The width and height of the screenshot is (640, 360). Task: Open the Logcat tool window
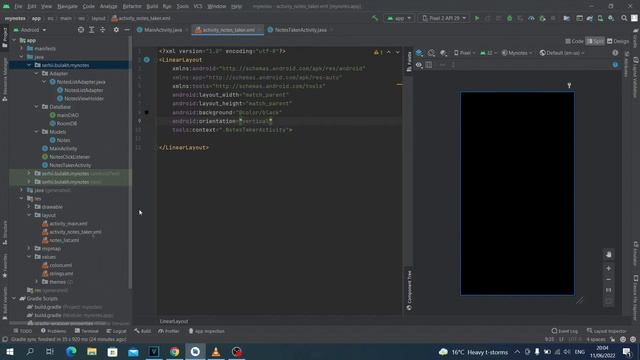(x=116, y=331)
